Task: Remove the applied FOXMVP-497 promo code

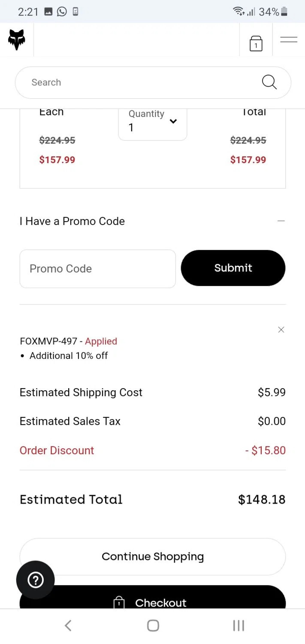Action: tap(281, 330)
